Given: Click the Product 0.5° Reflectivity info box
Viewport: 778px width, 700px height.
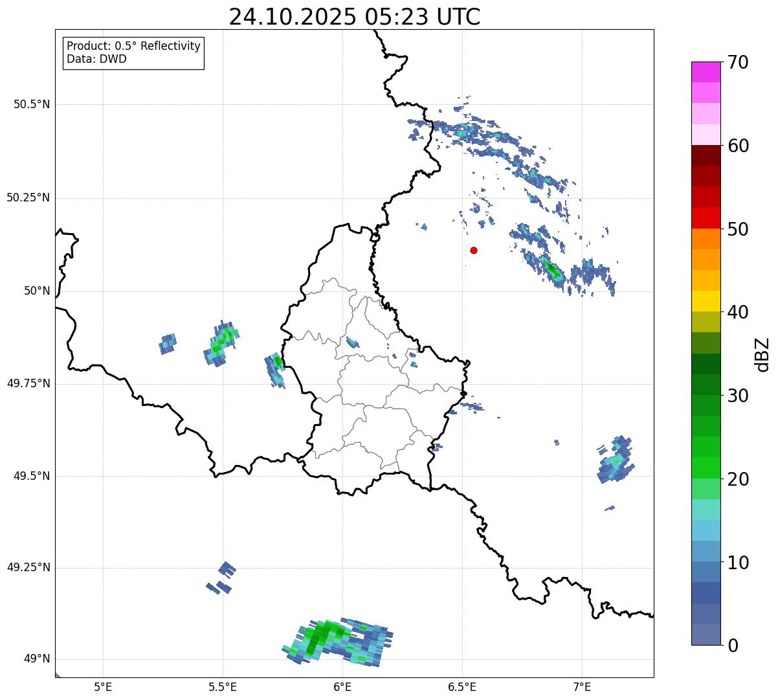Looking at the screenshot, I should (134, 53).
